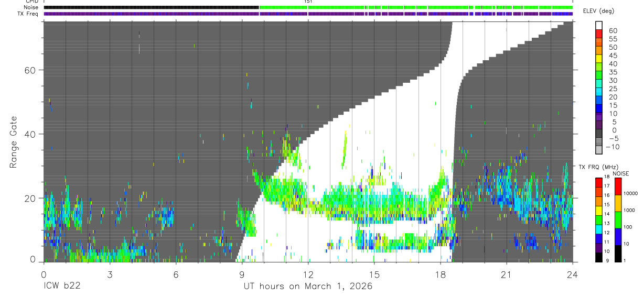Click x-axis tick label '3'
Viewport: 644px width, 297px height.
tap(110, 274)
